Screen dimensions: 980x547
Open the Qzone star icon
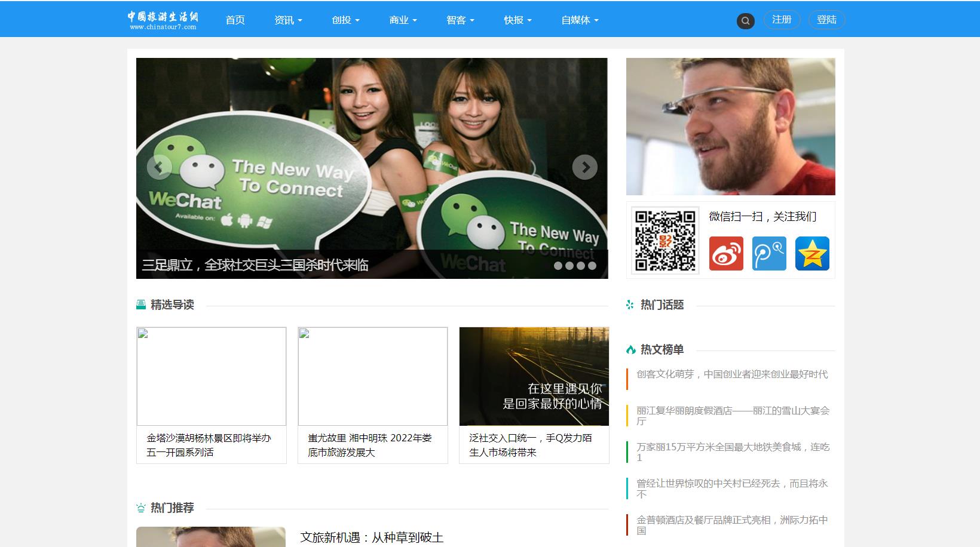[x=812, y=253]
